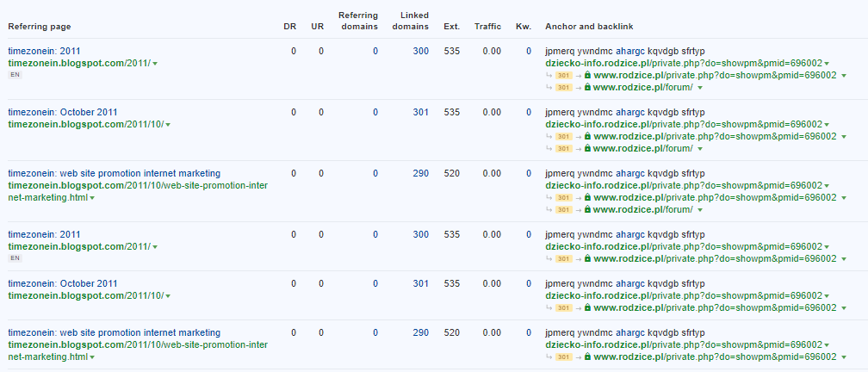Click the lock icon beside first row's www.rodzice.pl/forum/
The image size is (868, 372).
tap(588, 87)
